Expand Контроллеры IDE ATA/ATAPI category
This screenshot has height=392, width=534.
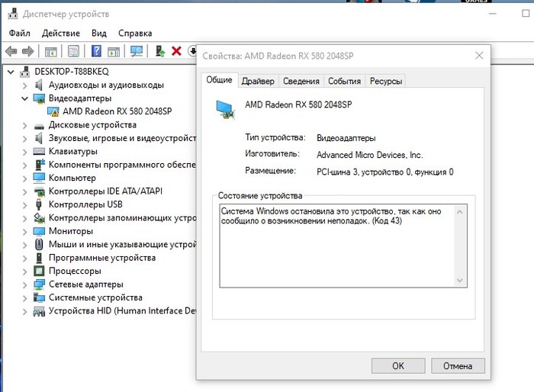pos(24,191)
